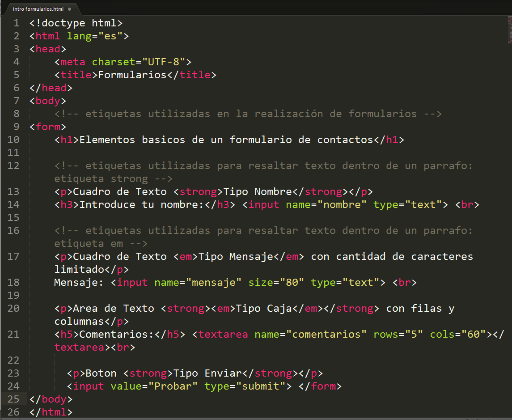512x420 pixels.
Task: Click the strong tag on line 13
Action: pos(199,191)
